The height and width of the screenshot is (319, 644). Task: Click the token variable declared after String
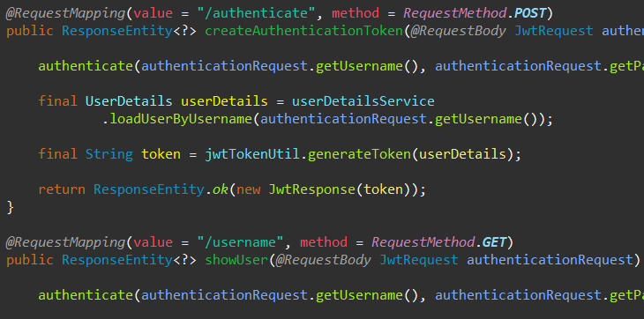(161, 154)
